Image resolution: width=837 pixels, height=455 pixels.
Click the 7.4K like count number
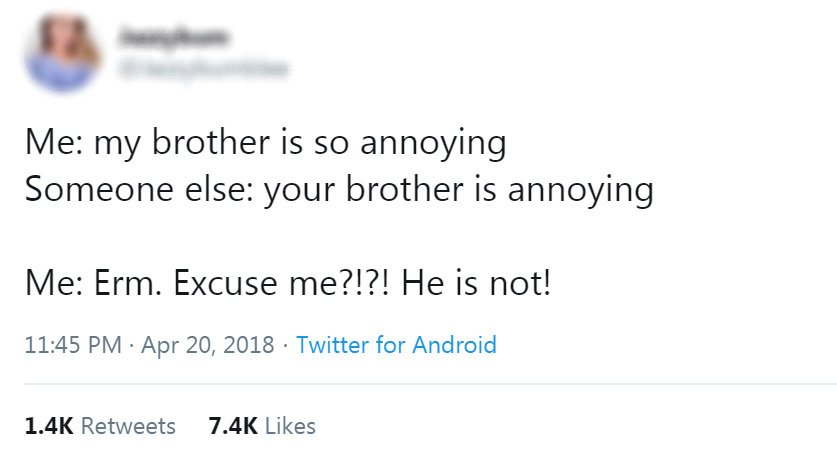click(233, 426)
